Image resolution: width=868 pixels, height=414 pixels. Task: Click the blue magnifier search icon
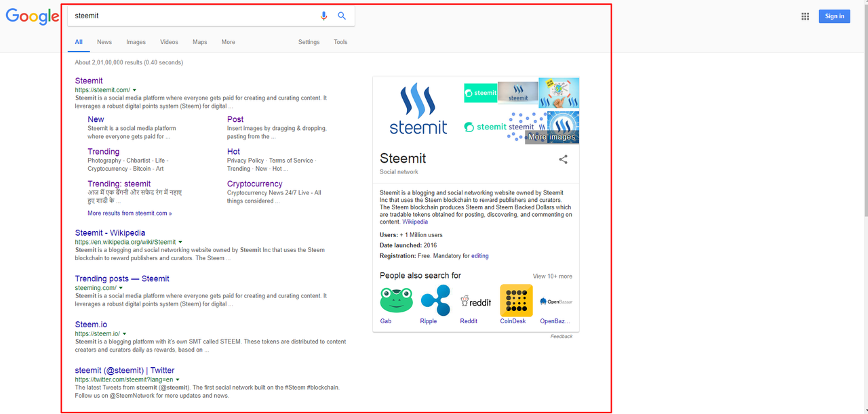342,16
